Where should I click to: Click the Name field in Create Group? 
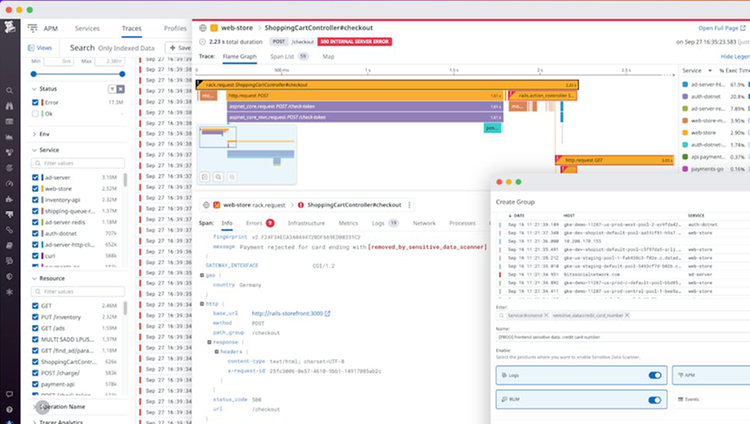click(x=623, y=337)
